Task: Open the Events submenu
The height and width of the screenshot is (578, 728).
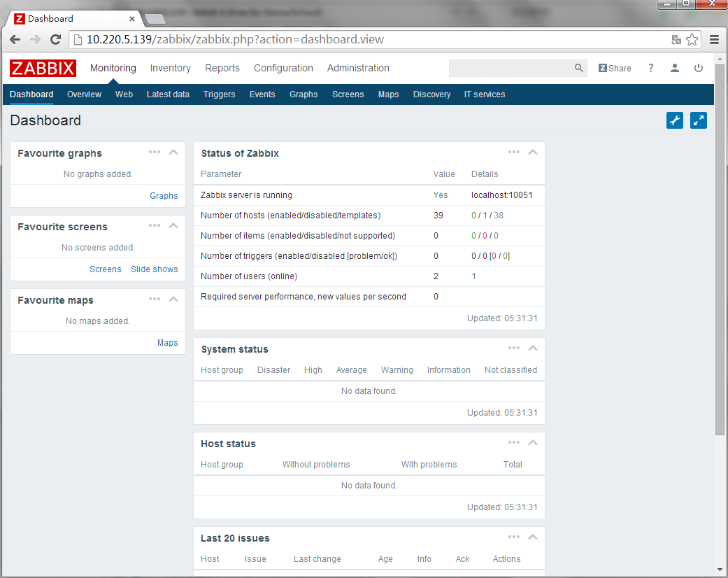Action: click(x=262, y=94)
